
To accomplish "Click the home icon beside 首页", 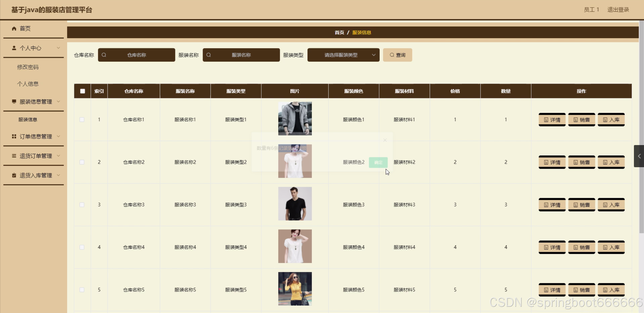I will point(14,28).
